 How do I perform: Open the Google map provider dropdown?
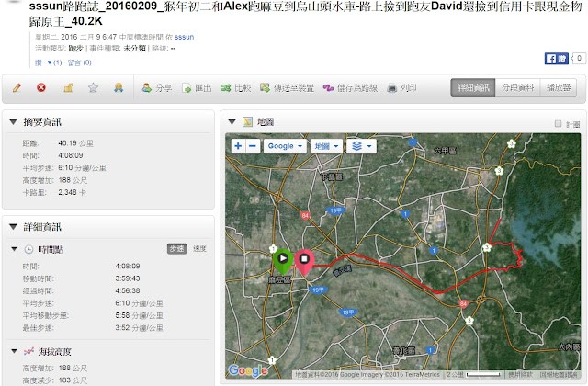[284, 146]
